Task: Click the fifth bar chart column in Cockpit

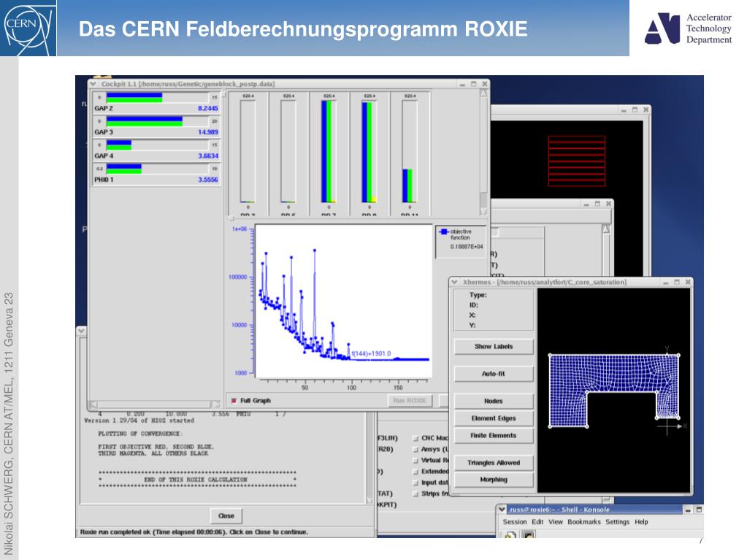Action: click(x=410, y=151)
